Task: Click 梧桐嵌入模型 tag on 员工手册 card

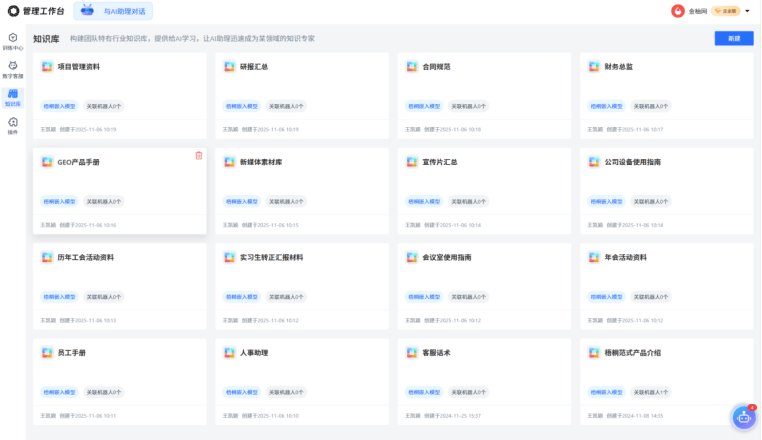Action: (59, 392)
